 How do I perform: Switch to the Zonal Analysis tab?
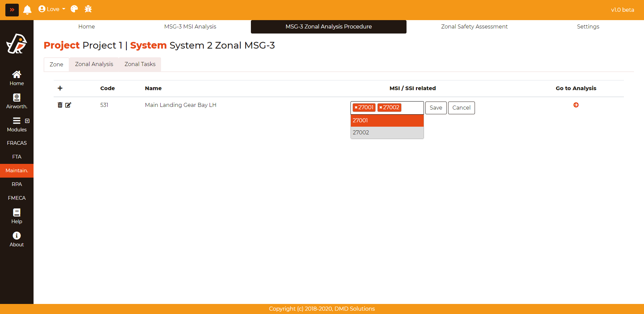coord(94,64)
